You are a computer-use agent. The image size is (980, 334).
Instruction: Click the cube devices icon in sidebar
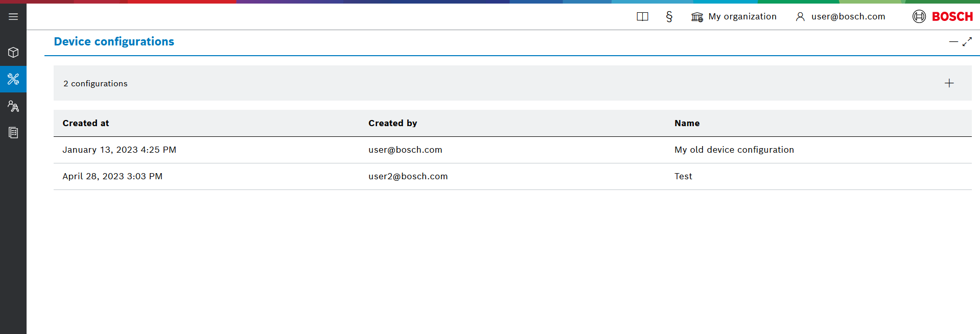coord(13,53)
